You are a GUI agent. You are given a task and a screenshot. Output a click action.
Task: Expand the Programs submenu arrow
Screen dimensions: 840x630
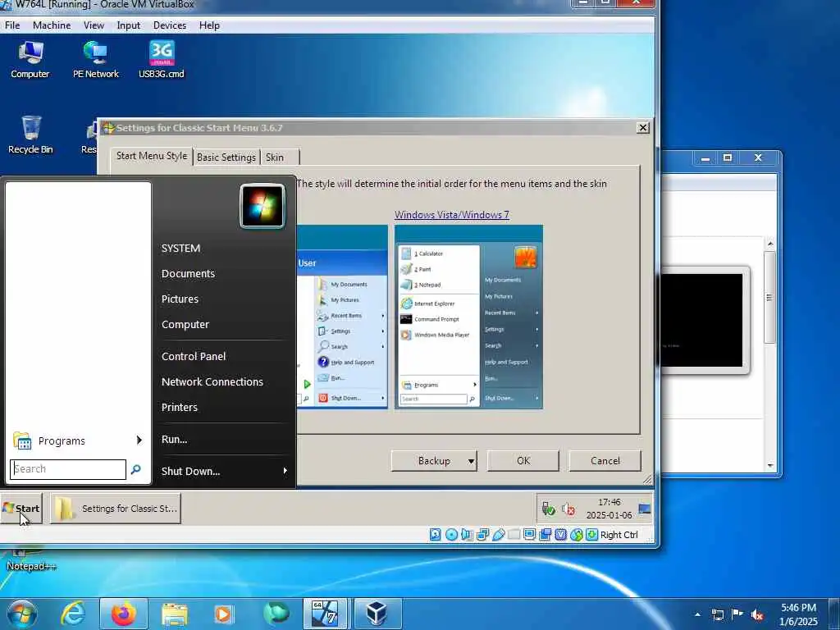139,441
